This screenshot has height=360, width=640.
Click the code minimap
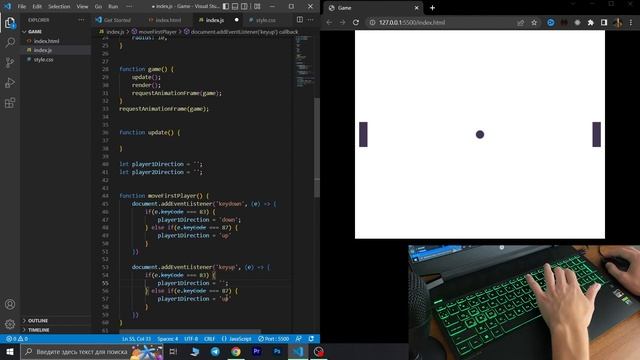(x=304, y=61)
